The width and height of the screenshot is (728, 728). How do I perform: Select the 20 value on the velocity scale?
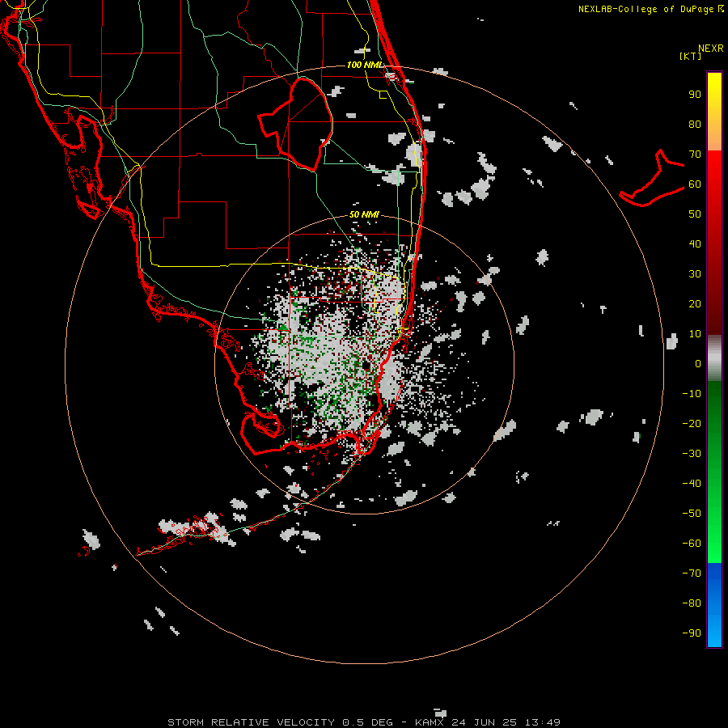(x=695, y=304)
